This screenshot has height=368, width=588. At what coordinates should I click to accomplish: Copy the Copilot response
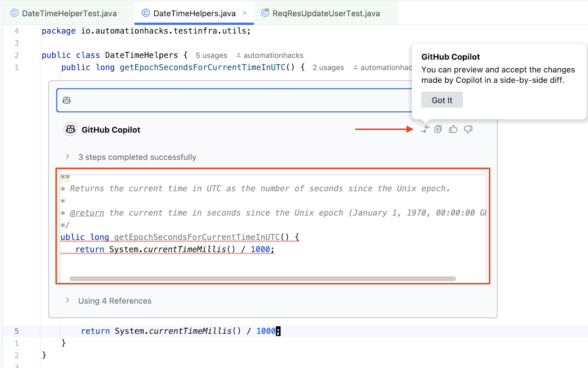coord(438,129)
